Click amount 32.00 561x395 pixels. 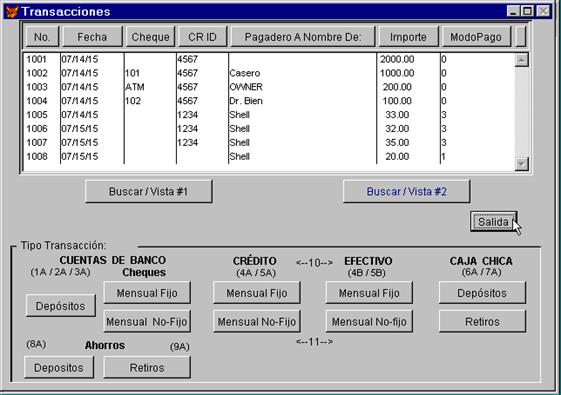[x=397, y=129]
